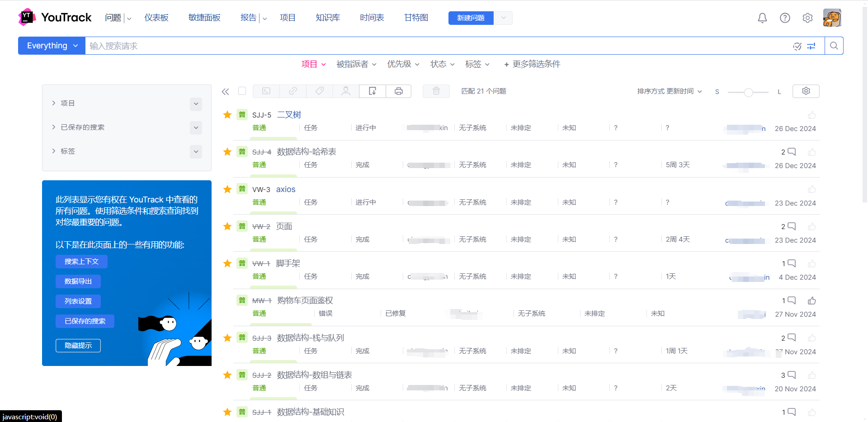Viewport: 868px width, 422px height.
Task: Go to the 知识库 menu
Action: [x=328, y=18]
